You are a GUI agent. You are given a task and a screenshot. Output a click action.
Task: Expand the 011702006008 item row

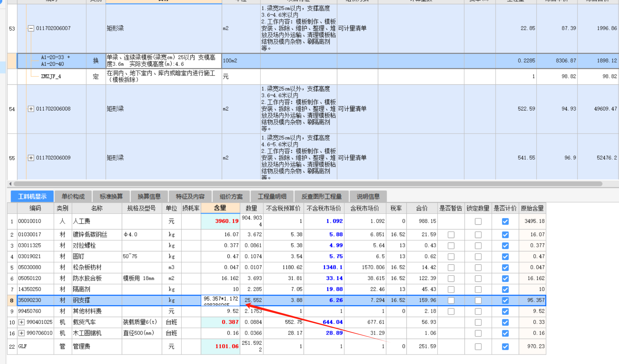click(31, 109)
